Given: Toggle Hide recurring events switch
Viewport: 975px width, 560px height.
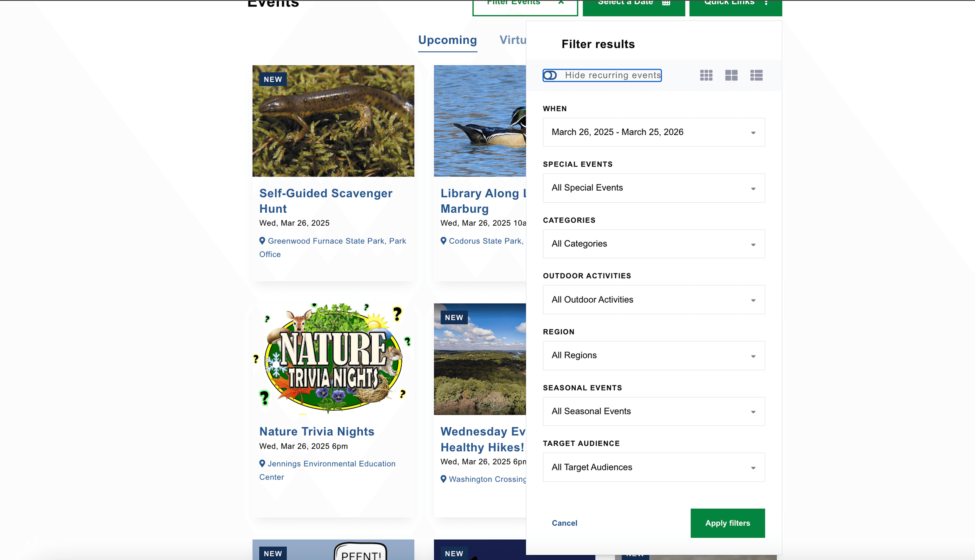Looking at the screenshot, I should click(x=550, y=75).
